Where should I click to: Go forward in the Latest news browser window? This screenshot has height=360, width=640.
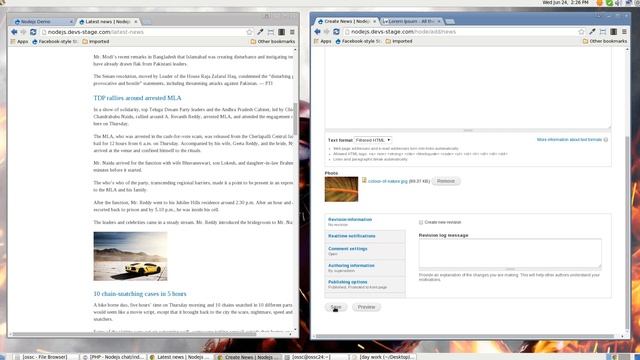tap(23, 32)
